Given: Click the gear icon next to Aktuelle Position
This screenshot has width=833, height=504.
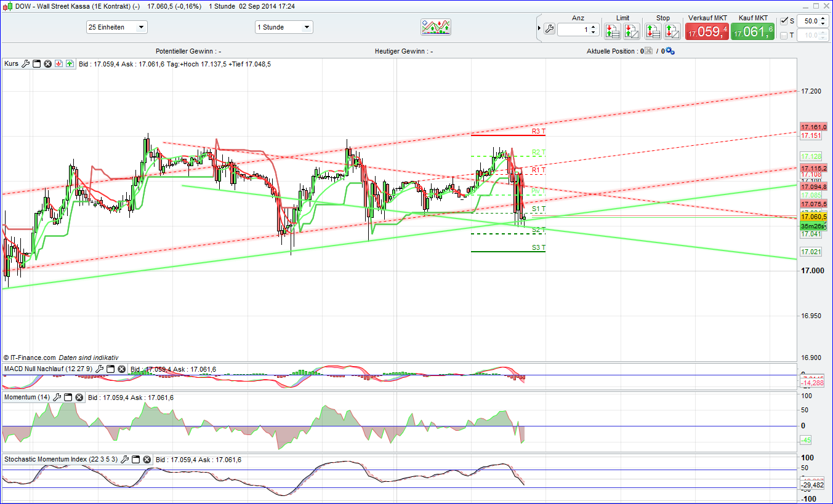Looking at the screenshot, I should tap(671, 51).
